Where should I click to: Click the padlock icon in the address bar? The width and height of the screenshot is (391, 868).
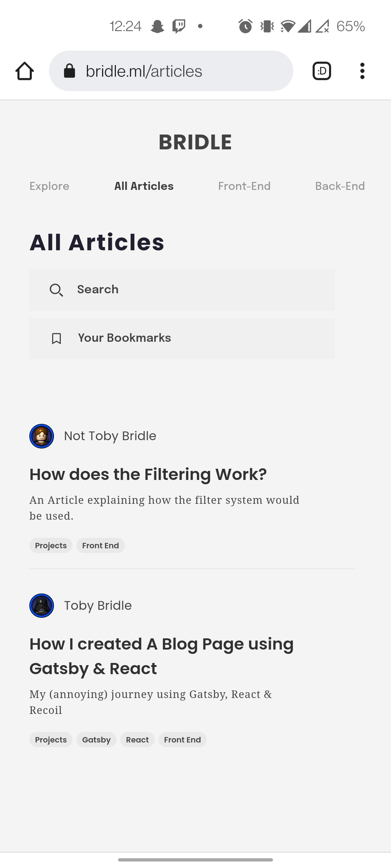coord(70,71)
